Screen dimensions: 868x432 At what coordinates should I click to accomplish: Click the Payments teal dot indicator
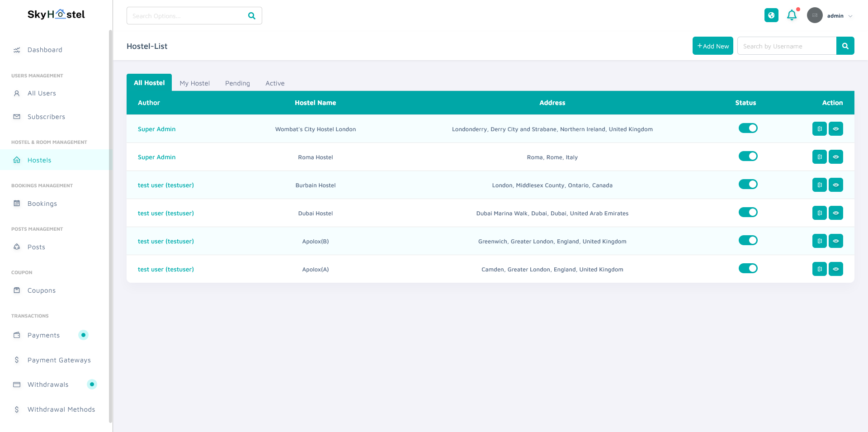tap(83, 335)
